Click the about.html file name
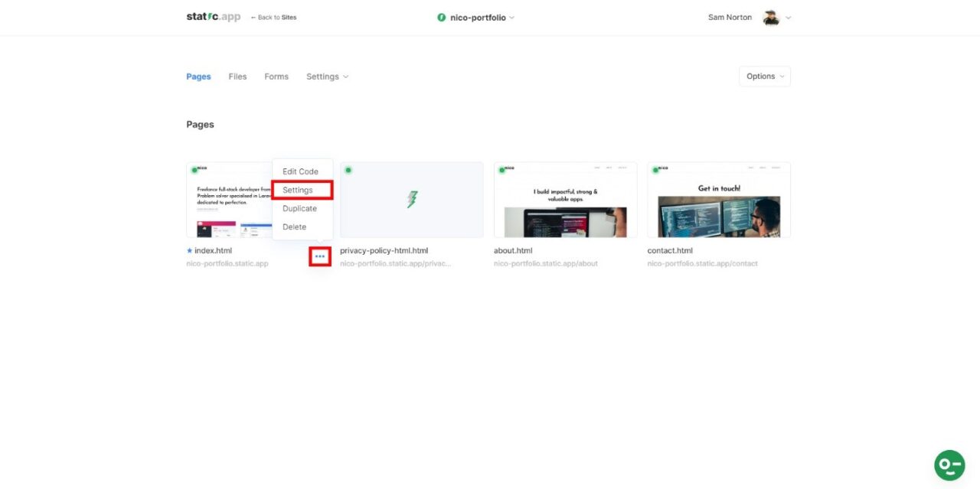The height and width of the screenshot is (489, 980). point(513,250)
